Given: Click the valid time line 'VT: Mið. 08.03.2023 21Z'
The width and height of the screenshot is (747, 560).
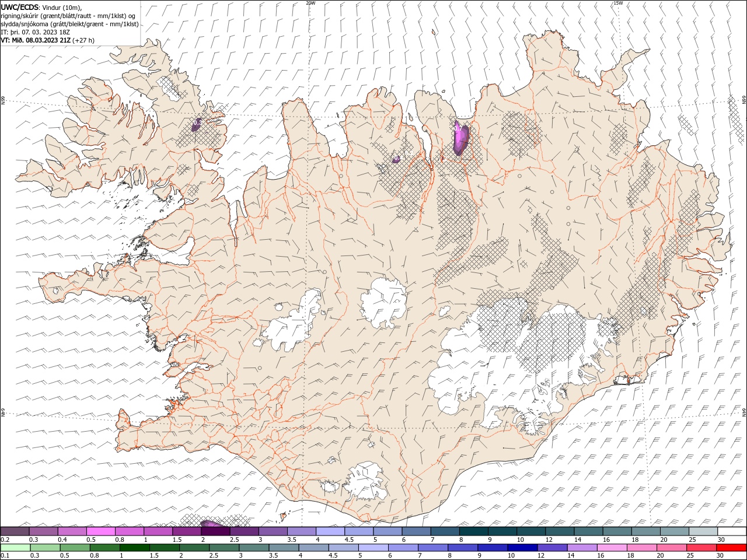Looking at the screenshot, I should [36, 40].
